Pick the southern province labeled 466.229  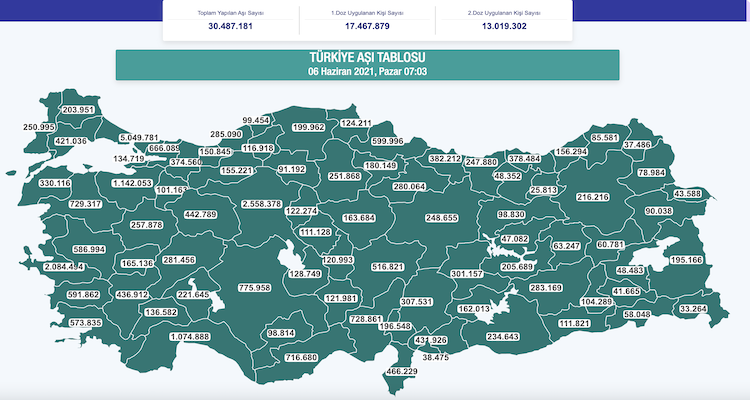pos(400,371)
